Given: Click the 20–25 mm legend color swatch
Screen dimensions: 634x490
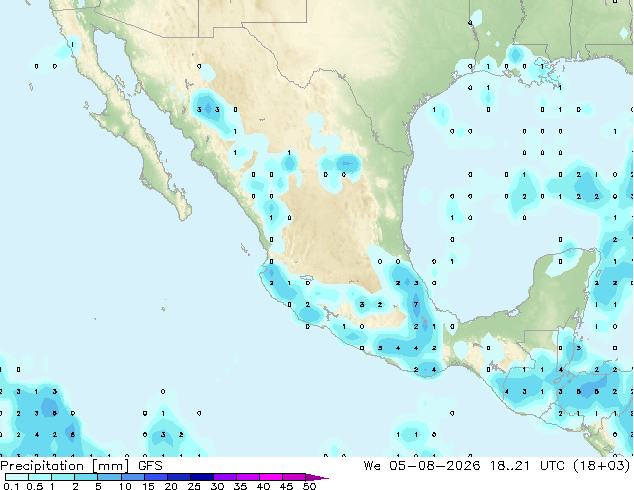Looking at the screenshot, I should [179, 477].
